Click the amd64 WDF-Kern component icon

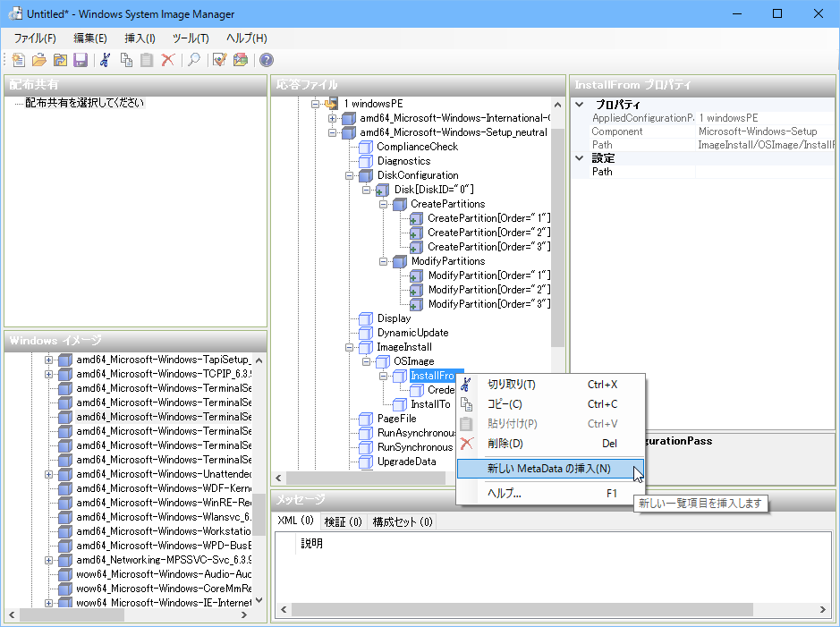pyautogui.click(x=65, y=488)
